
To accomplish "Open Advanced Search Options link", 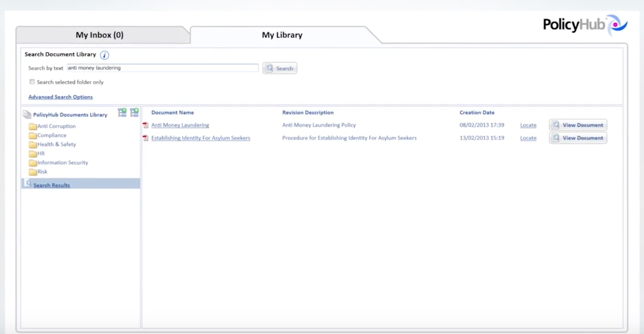I will pos(60,97).
